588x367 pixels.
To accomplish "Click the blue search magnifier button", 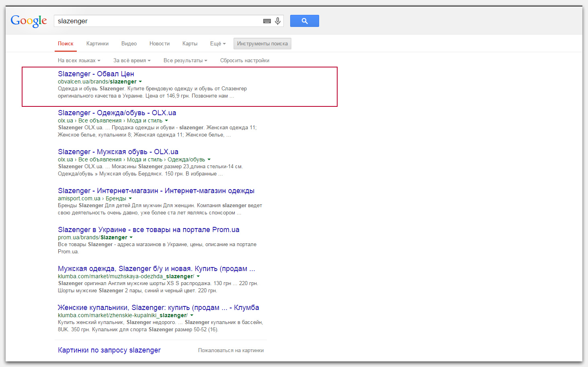I will 305,21.
